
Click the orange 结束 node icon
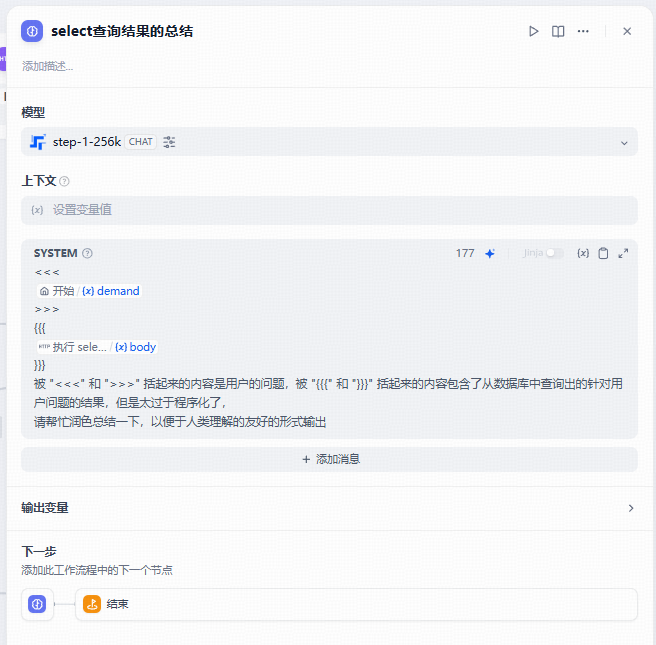(92, 604)
